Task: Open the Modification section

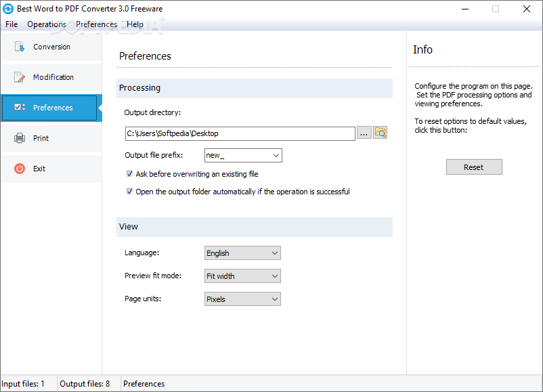Action: 51,77
